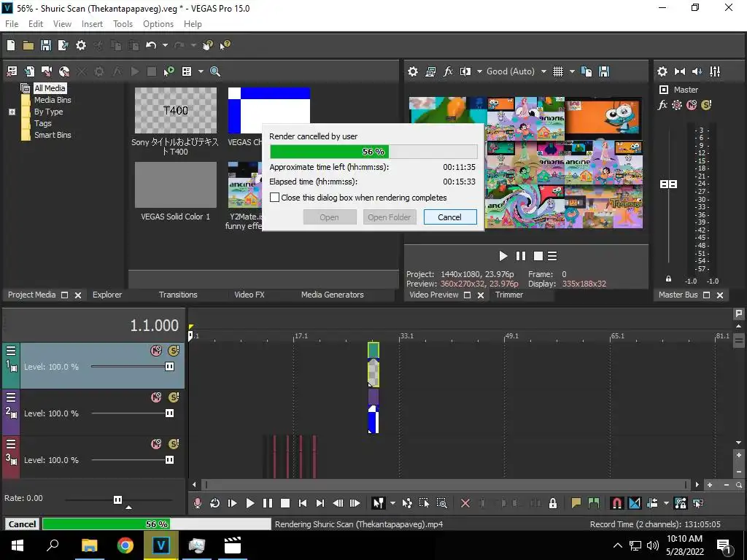Select the VEGAS Solid Color 1 thumbnail

[175, 184]
